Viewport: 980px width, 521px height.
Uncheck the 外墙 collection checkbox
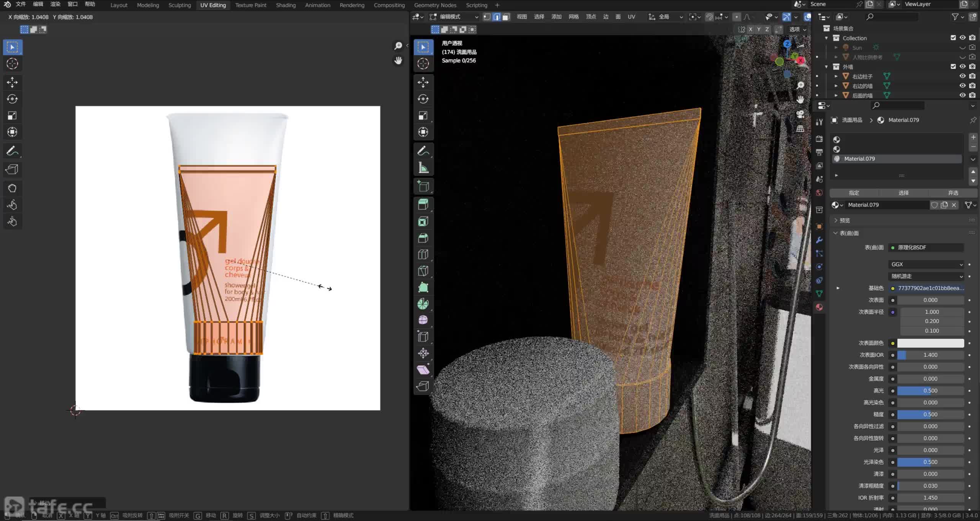pos(953,66)
